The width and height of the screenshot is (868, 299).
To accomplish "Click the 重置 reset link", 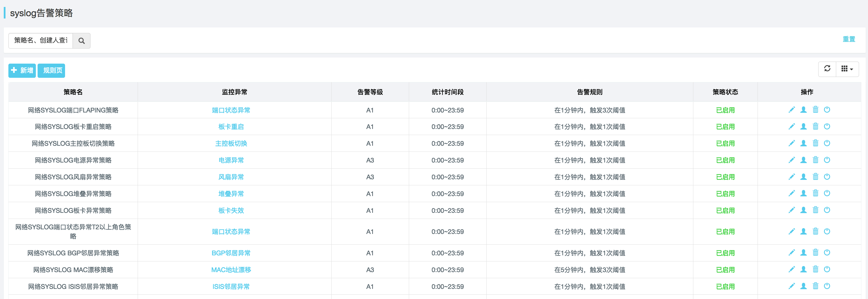I will point(848,39).
